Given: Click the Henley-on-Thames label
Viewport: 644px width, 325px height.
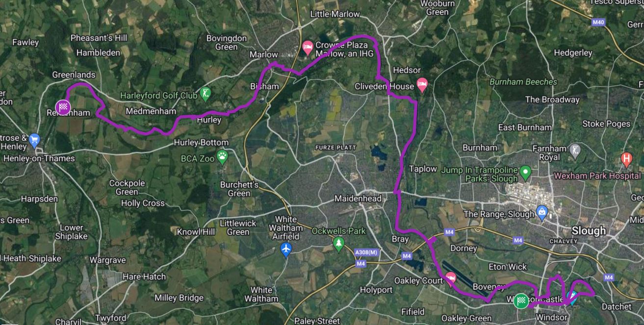Looking at the screenshot, I should (39, 158).
